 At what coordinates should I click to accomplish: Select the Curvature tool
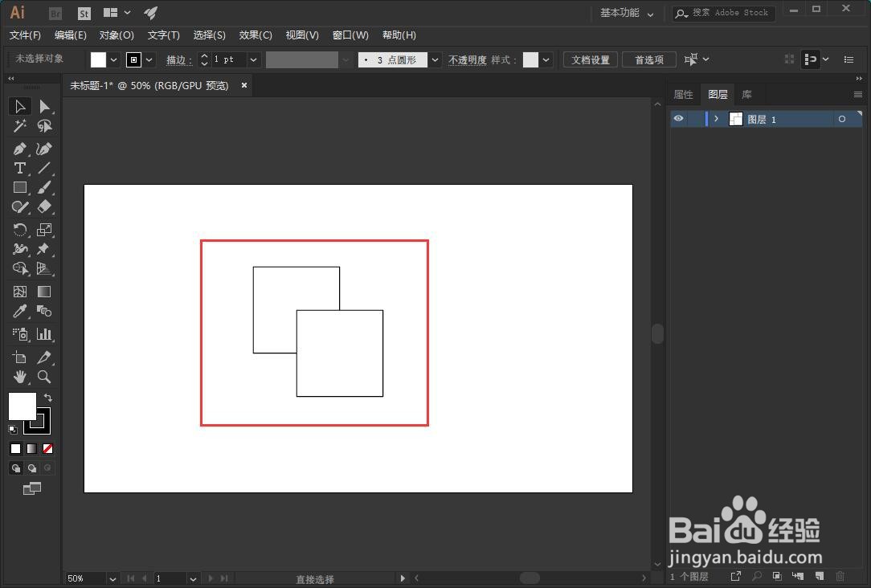(44, 149)
